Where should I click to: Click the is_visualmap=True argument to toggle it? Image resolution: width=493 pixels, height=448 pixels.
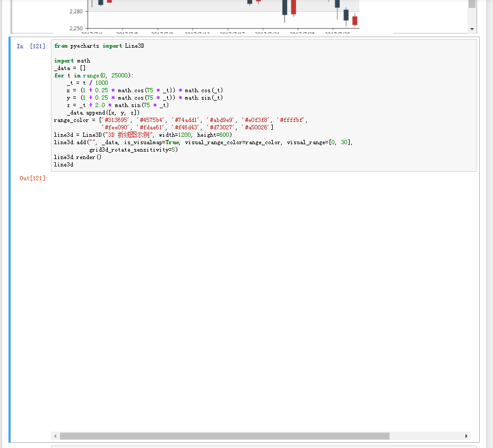pos(151,142)
